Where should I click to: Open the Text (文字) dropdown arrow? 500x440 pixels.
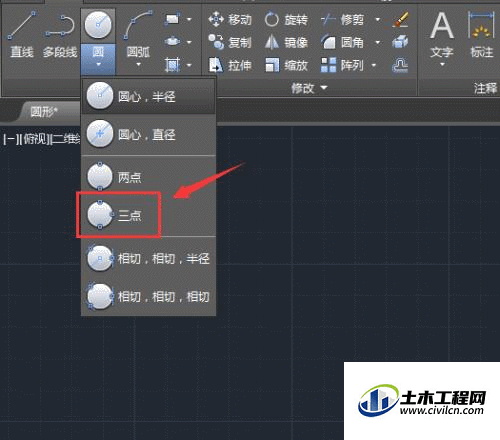click(442, 64)
